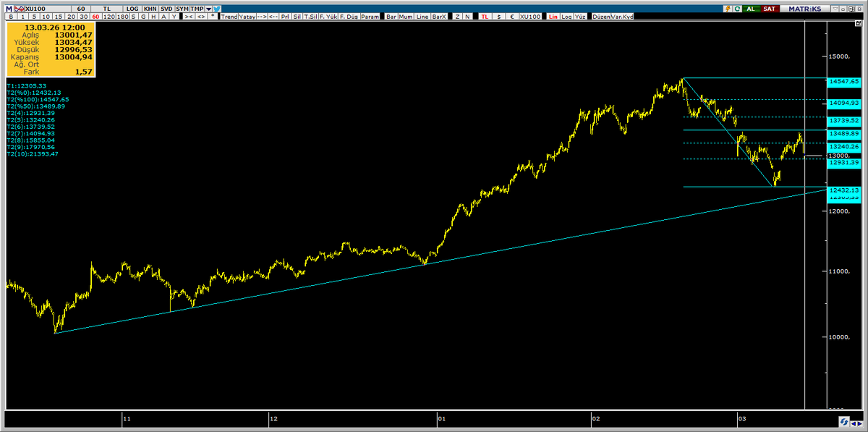Click the N toolbar button
The width and height of the screenshot is (868, 432).
469,17
